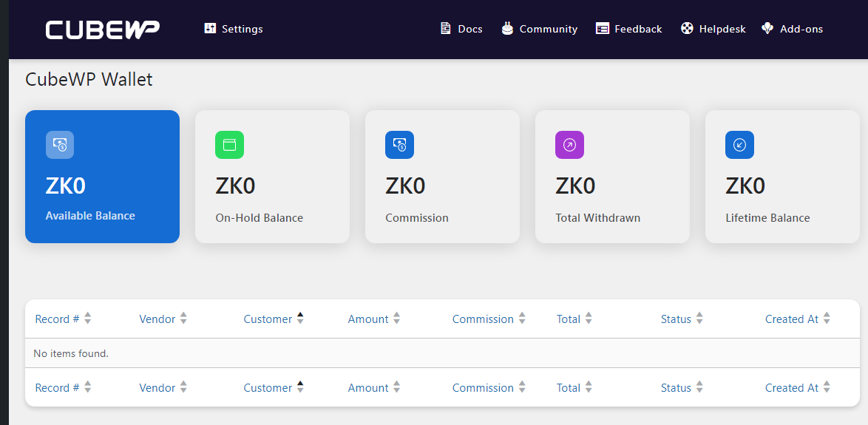Click the purple Total Withdrawn arrow icon
This screenshot has width=868, height=425.
(569, 145)
